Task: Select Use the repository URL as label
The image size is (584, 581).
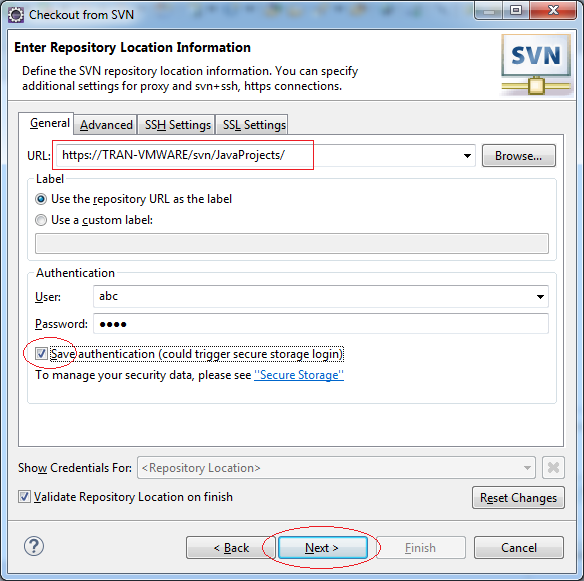Action: pos(41,199)
